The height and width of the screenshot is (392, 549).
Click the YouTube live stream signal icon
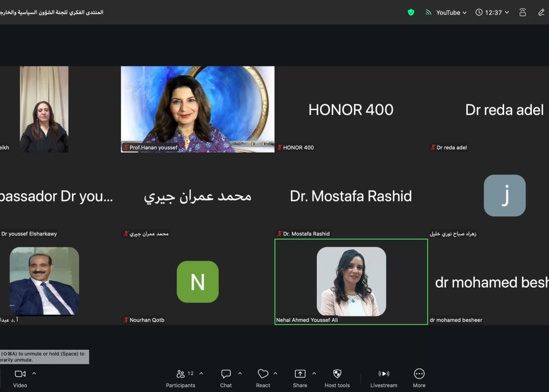(428, 13)
